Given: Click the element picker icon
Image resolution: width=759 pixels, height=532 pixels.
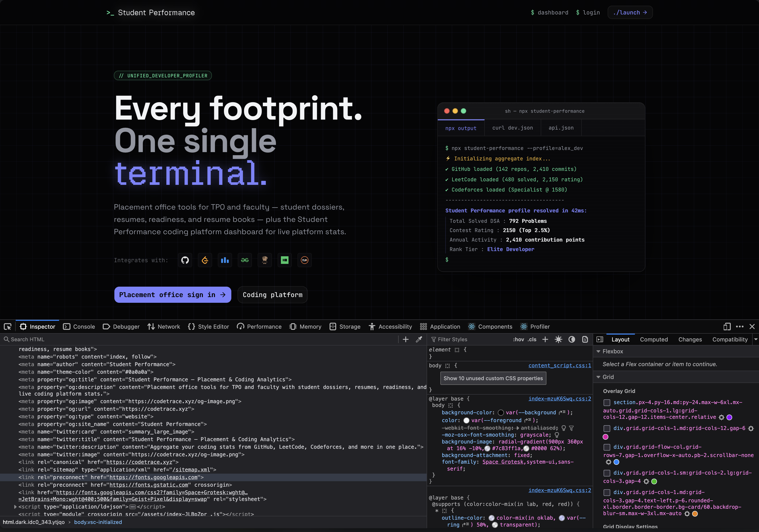Looking at the screenshot, I should 8,327.
